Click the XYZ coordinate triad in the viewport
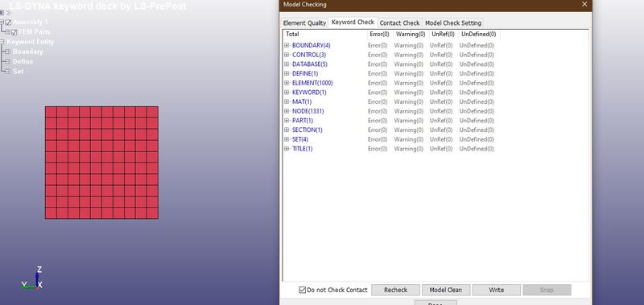The image size is (644, 305). point(32,278)
